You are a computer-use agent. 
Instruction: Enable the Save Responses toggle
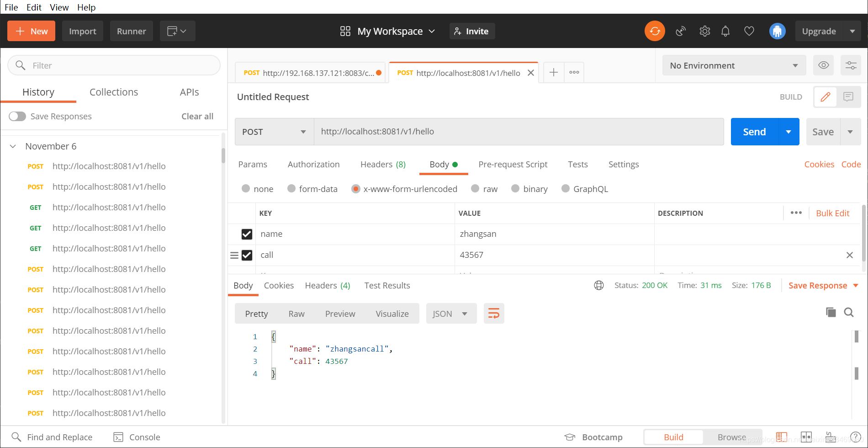17,116
